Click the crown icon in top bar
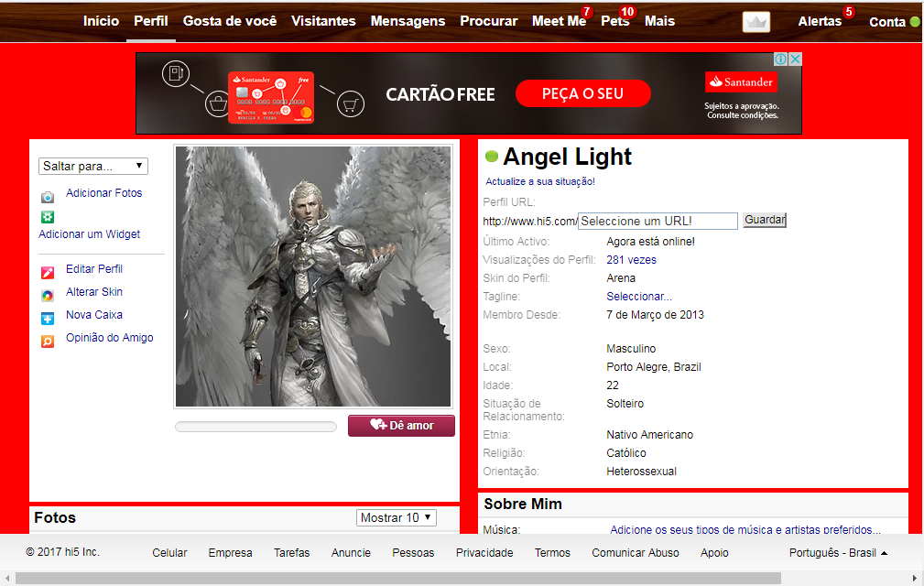The height and width of the screenshot is (586, 924). point(756,22)
